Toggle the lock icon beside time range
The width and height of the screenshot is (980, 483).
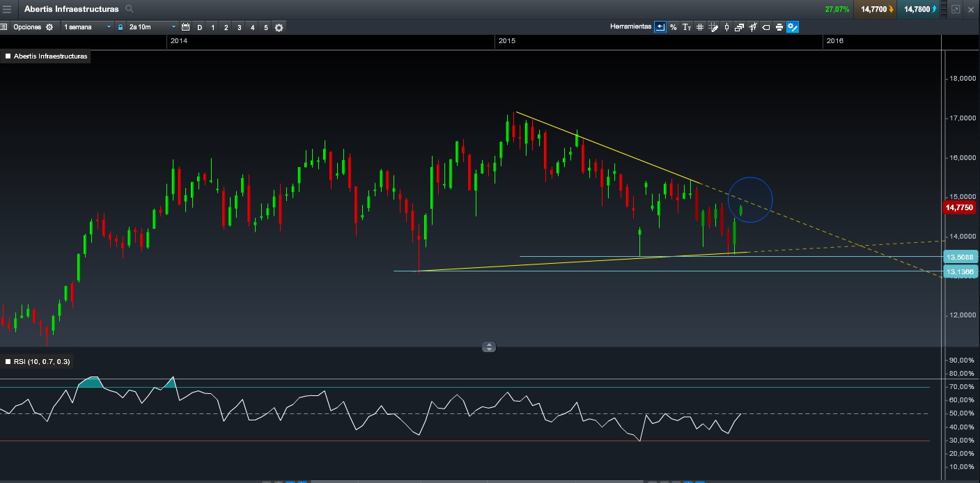point(120,27)
